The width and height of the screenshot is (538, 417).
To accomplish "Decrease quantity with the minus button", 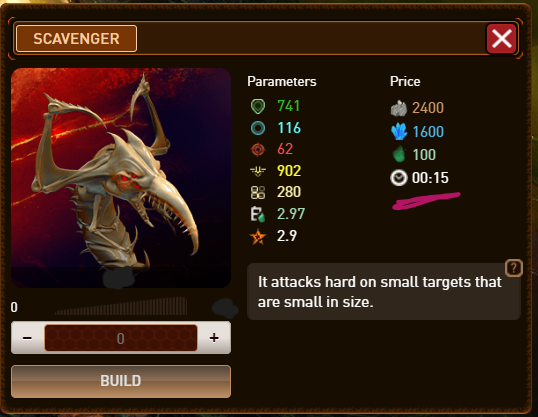I will (x=27, y=338).
